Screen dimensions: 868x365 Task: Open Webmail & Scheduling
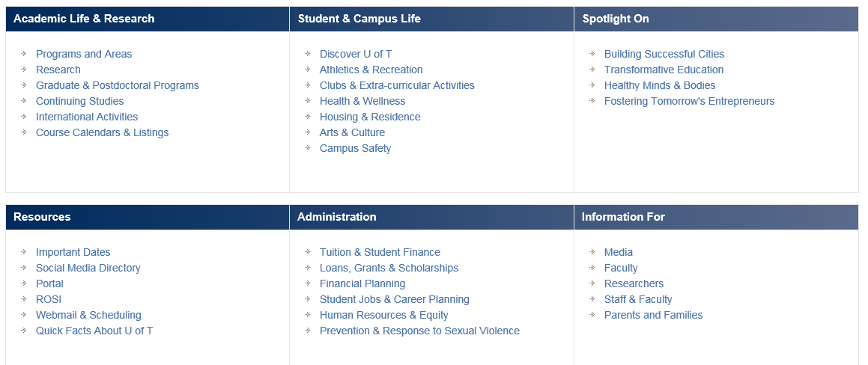88,315
